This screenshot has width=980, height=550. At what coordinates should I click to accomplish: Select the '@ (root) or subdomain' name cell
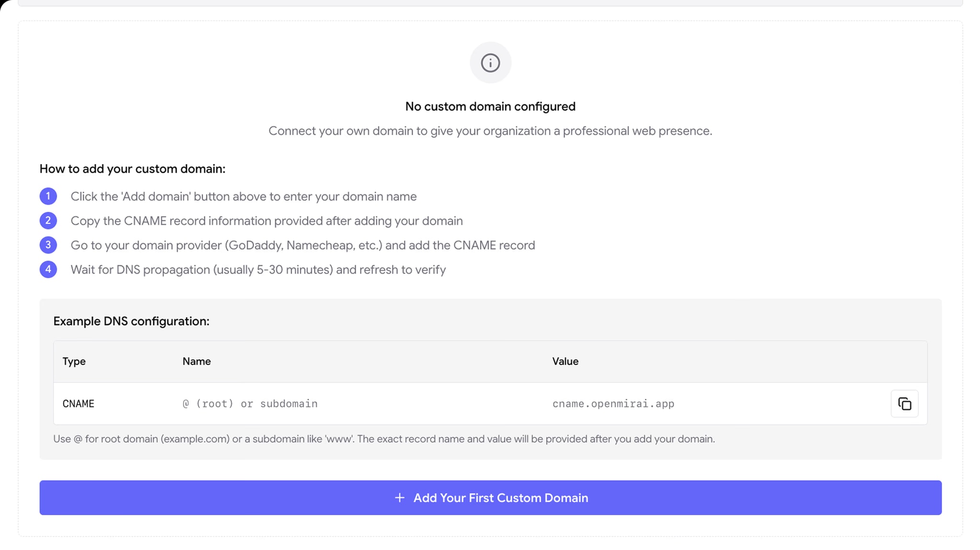pos(250,404)
